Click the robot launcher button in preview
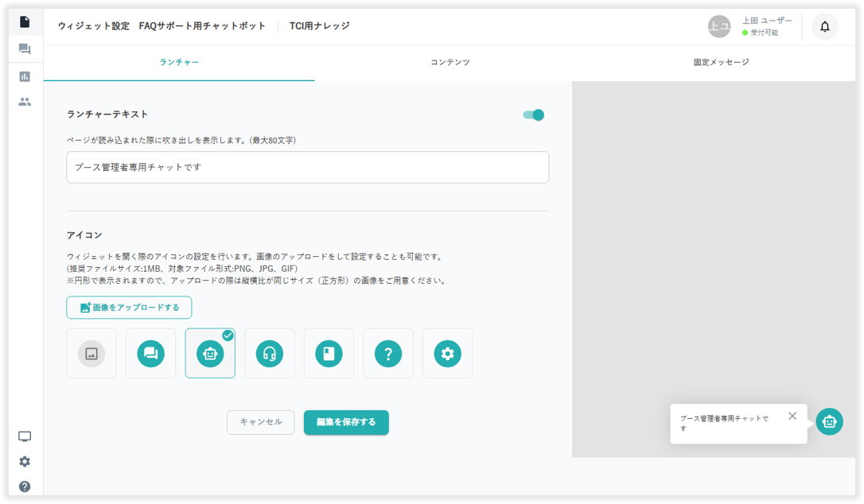Screen dimensions: 864x504 pyautogui.click(x=829, y=422)
